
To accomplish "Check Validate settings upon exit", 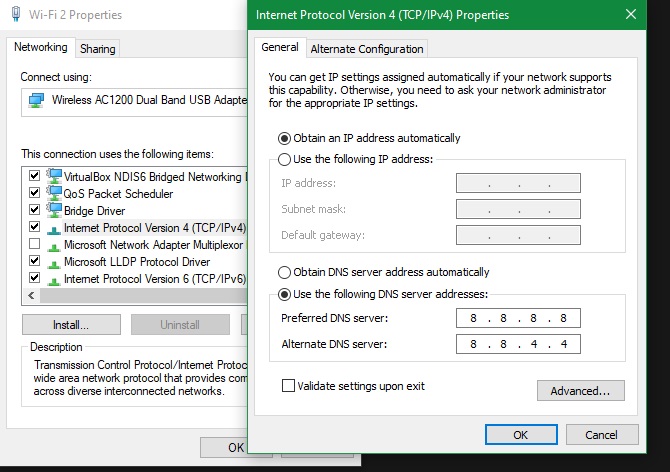I will point(289,386).
